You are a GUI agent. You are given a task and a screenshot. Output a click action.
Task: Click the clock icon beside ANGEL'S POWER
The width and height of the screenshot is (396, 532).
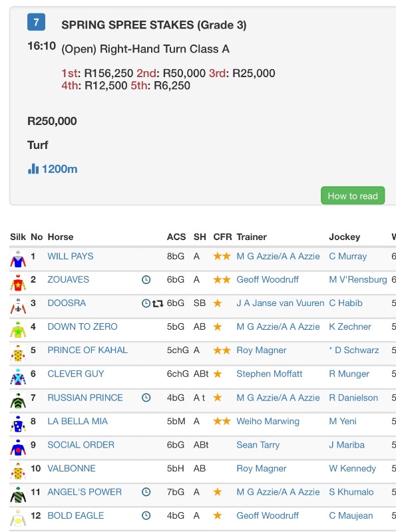(146, 492)
